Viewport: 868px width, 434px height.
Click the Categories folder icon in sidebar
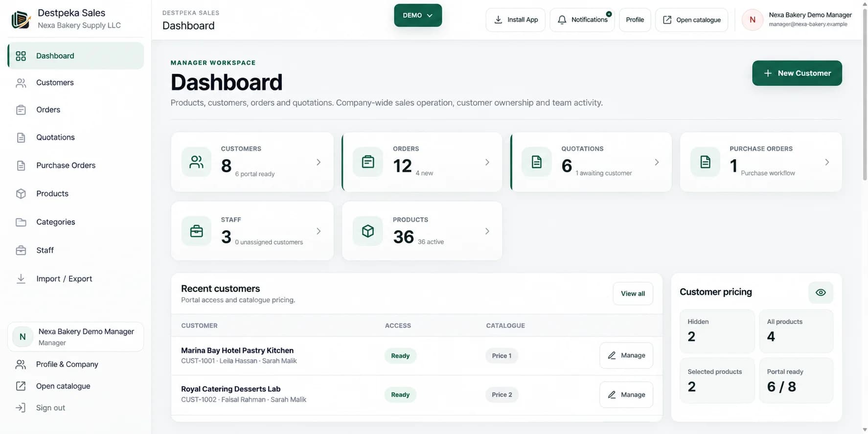[21, 222]
